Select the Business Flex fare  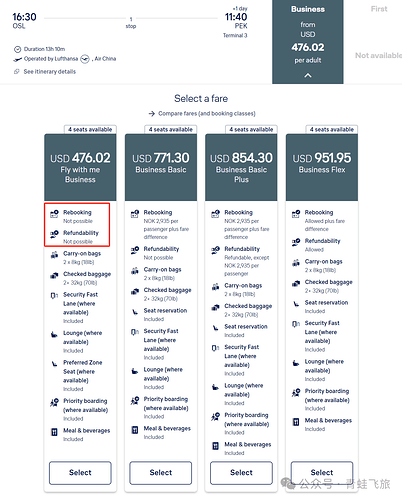click(x=322, y=472)
